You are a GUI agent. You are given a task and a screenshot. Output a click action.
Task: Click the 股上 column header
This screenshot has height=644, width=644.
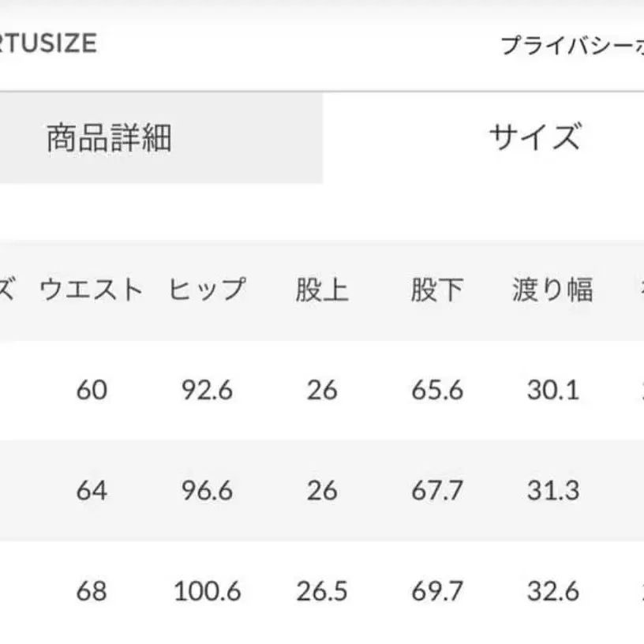[x=322, y=290]
